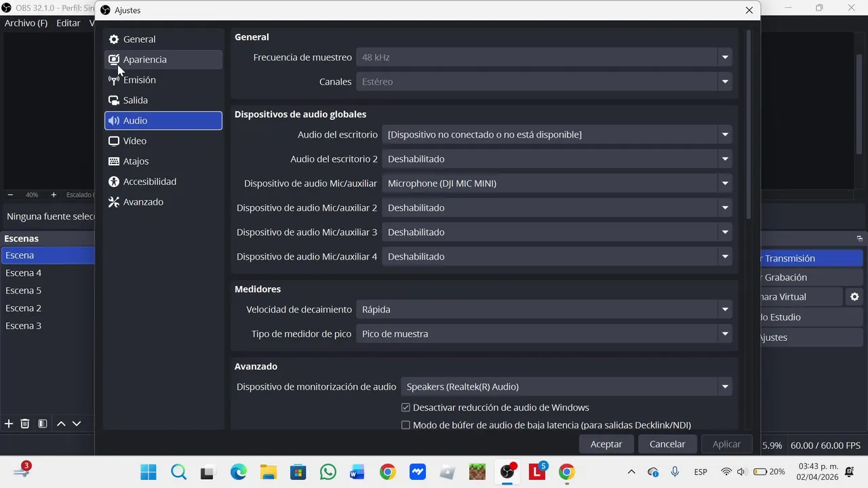Open Audio del escritorio 2 dropdown

click(x=557, y=159)
